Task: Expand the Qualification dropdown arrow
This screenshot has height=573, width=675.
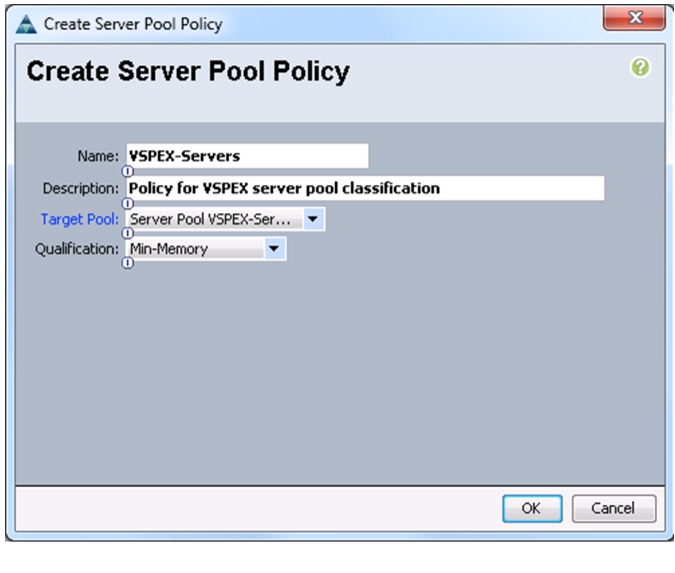Action: point(274,249)
